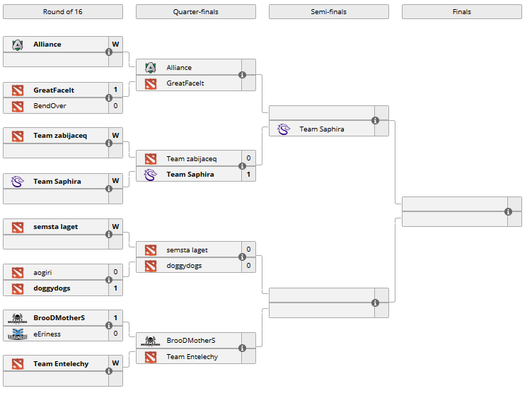Open info icon for semsta laget vs doggydogs quarter-final
Image resolution: width=532 pixels, height=393 pixels.
[242, 258]
